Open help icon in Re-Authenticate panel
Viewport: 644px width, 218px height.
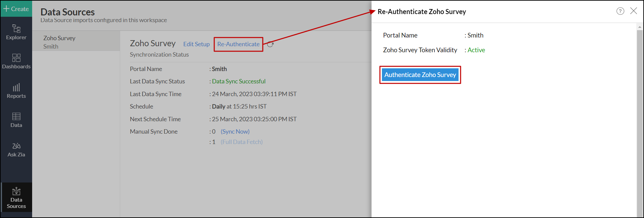pyautogui.click(x=620, y=11)
